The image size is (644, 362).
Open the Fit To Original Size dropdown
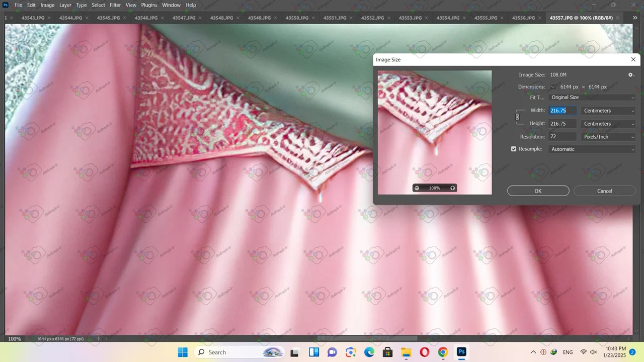(x=592, y=98)
